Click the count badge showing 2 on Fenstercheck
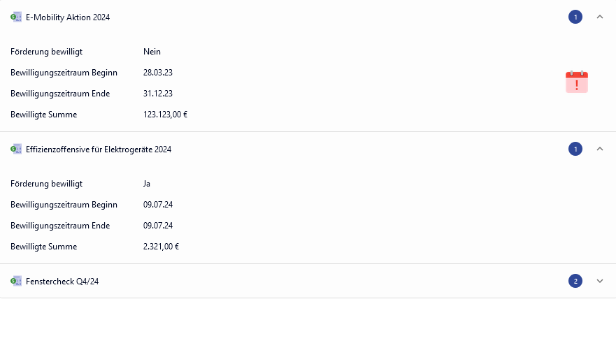This screenshot has width=616, height=364. pyautogui.click(x=575, y=281)
